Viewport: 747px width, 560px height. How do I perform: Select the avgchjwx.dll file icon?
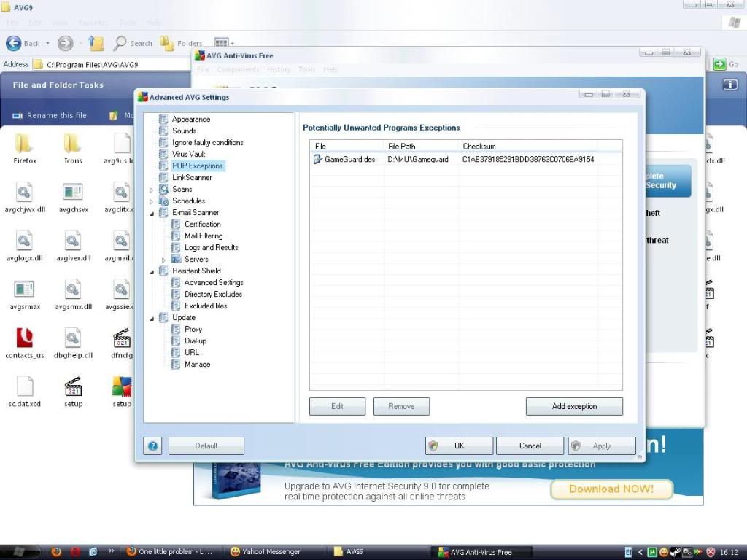pyautogui.click(x=25, y=198)
